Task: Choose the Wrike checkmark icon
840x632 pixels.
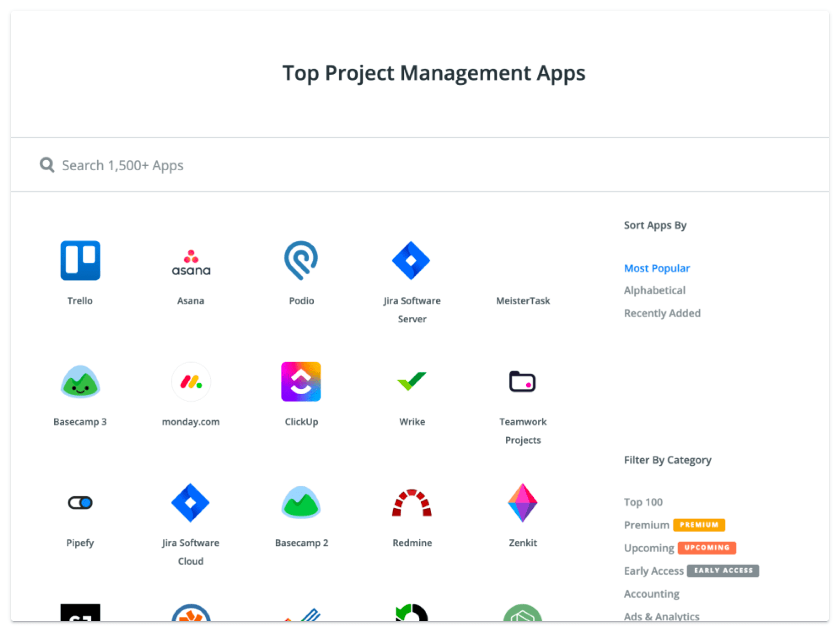Action: coord(411,381)
